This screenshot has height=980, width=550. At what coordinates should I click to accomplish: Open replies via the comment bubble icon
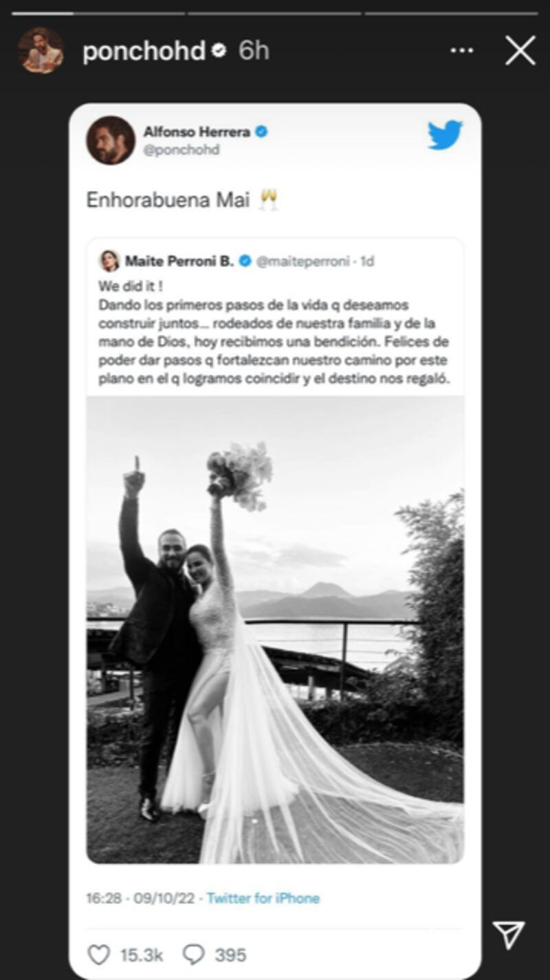point(194,954)
